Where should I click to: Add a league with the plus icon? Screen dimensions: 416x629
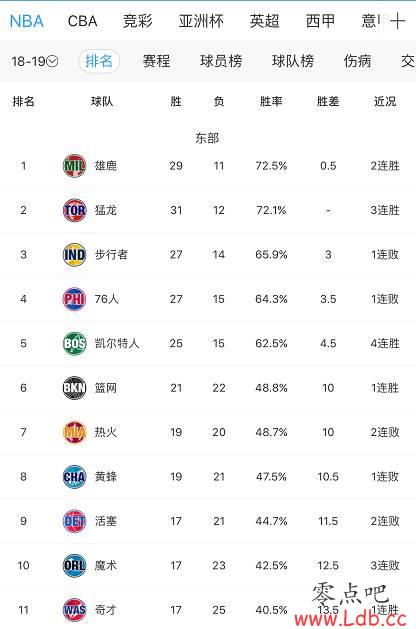(x=397, y=21)
